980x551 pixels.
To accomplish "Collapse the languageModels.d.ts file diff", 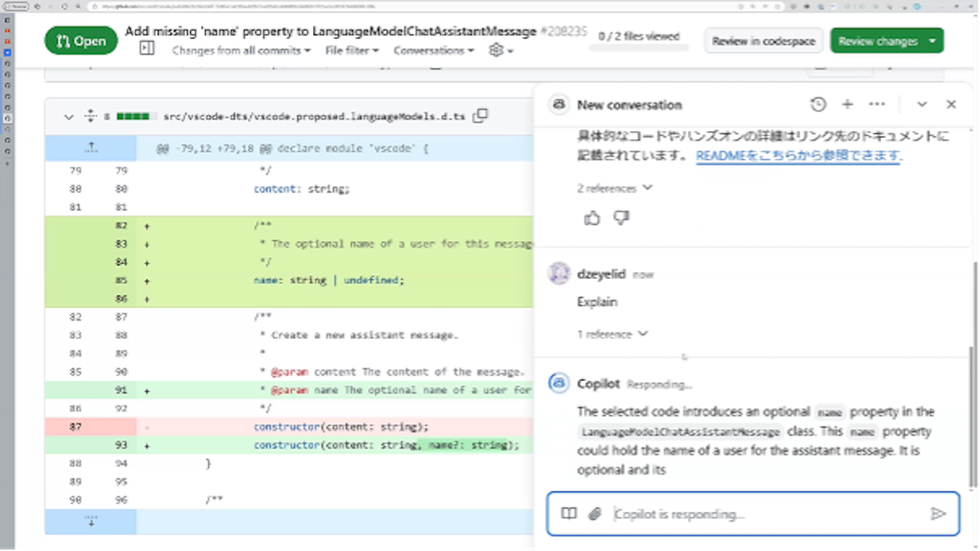I will point(69,117).
